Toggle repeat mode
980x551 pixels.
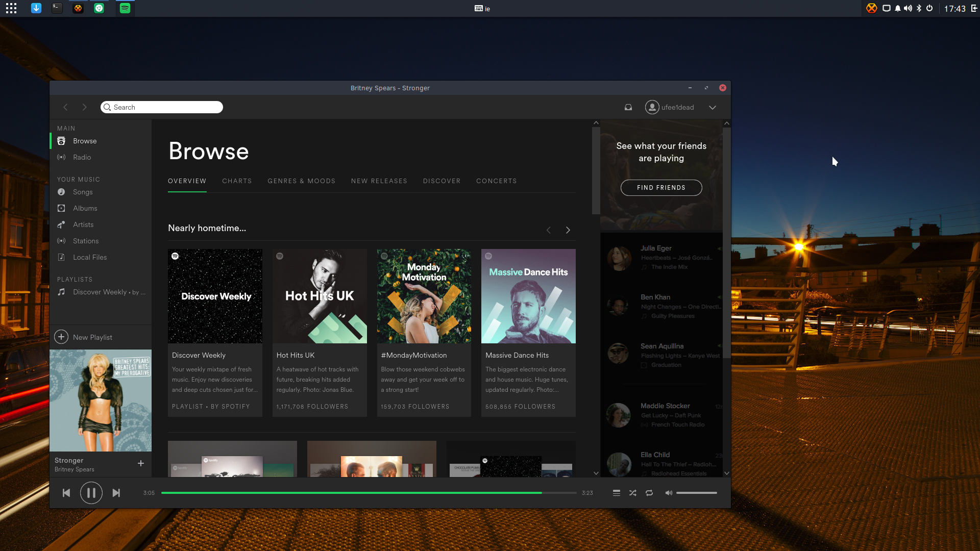pos(649,493)
